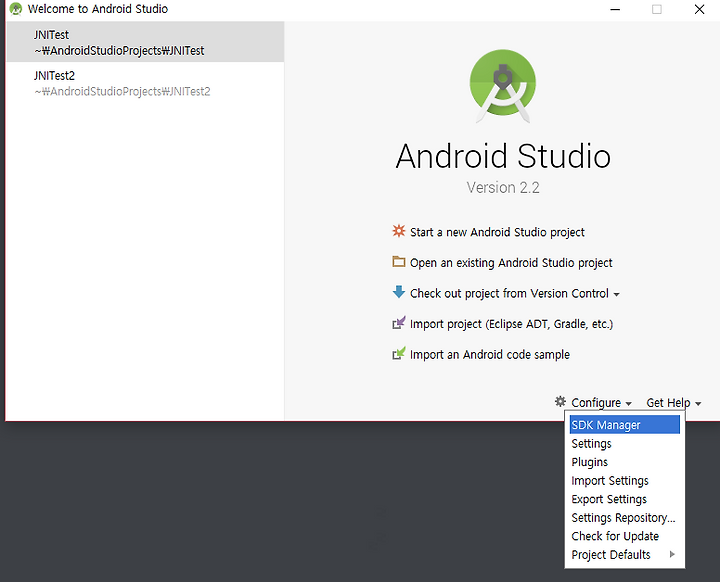This screenshot has height=582, width=720.
Task: Open Settings Repository... menu entry
Action: point(624,517)
